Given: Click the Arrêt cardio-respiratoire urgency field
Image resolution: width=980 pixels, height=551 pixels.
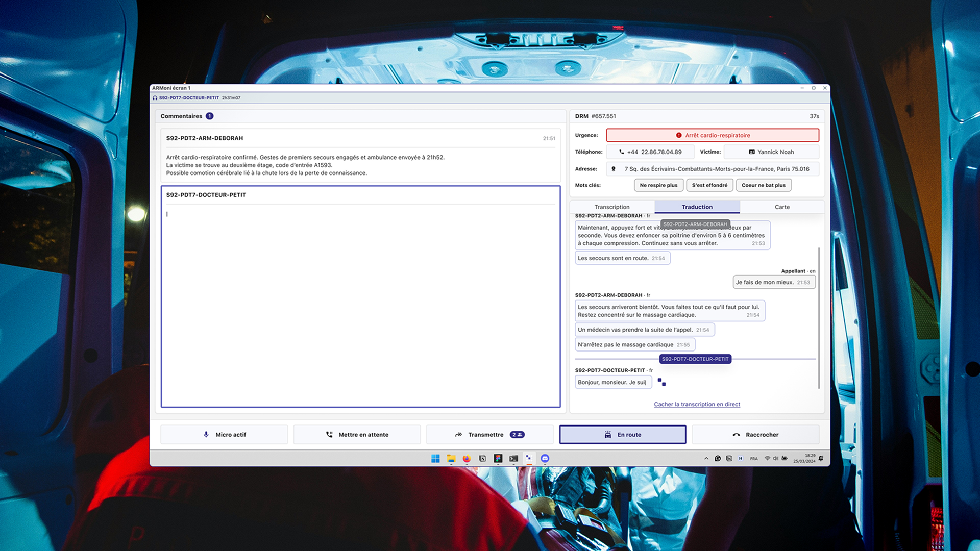Looking at the screenshot, I should point(713,135).
